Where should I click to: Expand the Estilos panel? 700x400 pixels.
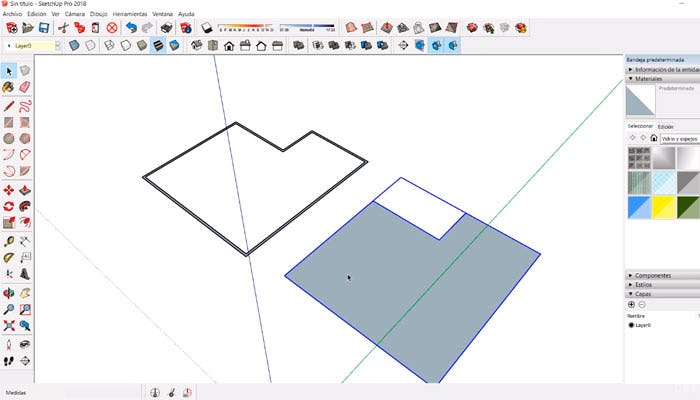click(x=662, y=284)
